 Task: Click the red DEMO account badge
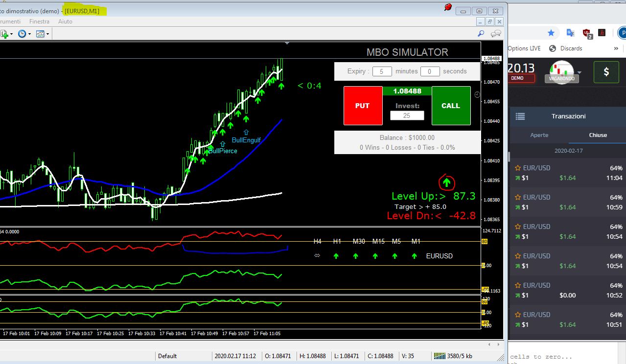520,78
